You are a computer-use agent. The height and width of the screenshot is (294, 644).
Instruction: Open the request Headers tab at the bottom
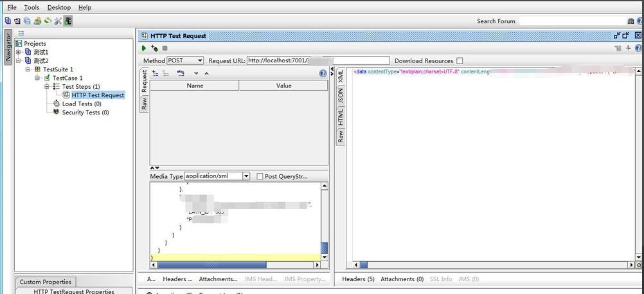click(x=177, y=279)
